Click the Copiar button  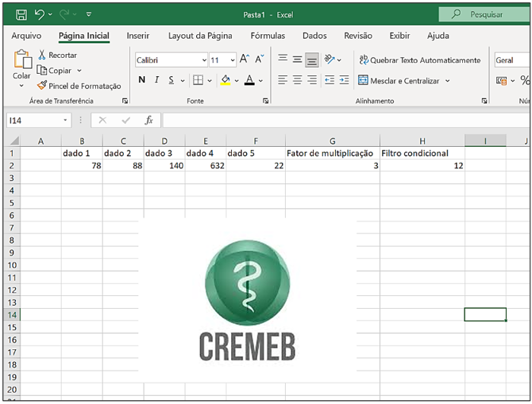(59, 70)
